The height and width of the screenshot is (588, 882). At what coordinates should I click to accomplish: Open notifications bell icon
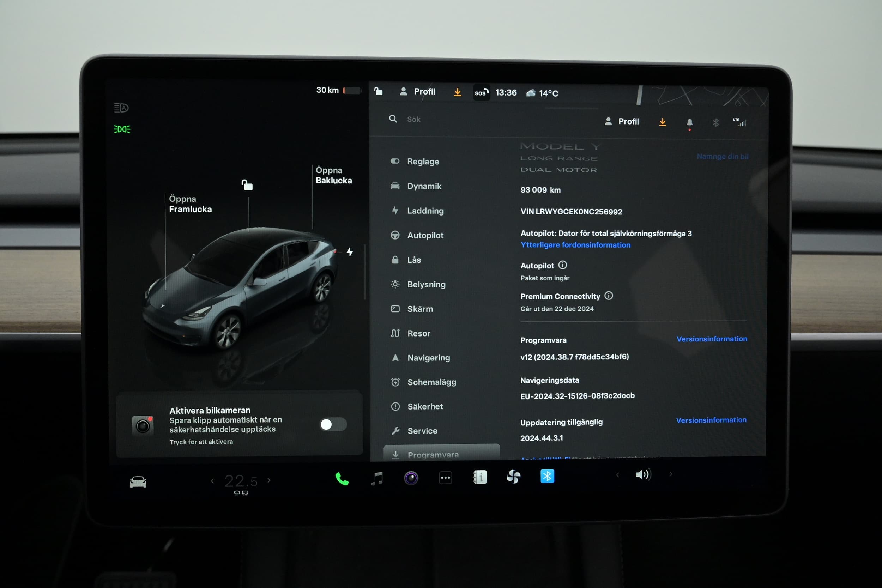689,123
